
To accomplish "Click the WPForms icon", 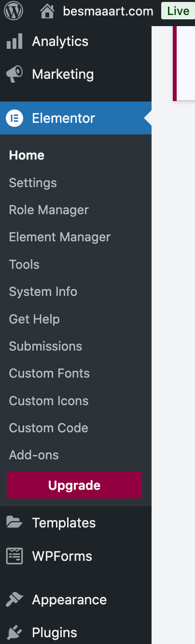I will point(14,556).
